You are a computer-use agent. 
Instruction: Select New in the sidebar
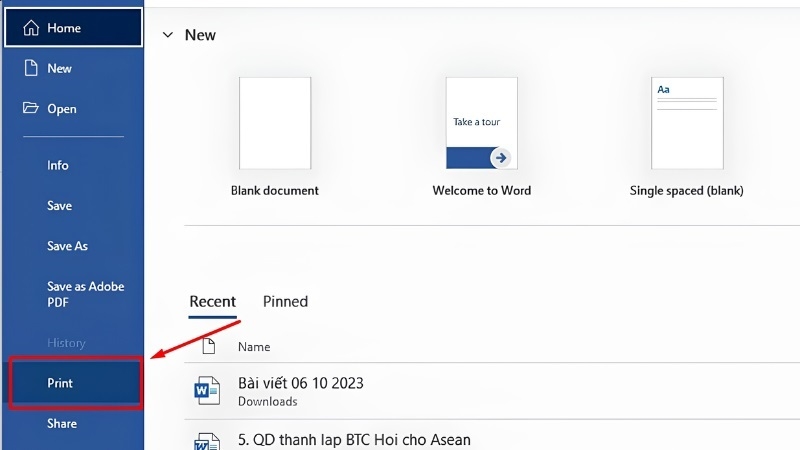click(73, 68)
